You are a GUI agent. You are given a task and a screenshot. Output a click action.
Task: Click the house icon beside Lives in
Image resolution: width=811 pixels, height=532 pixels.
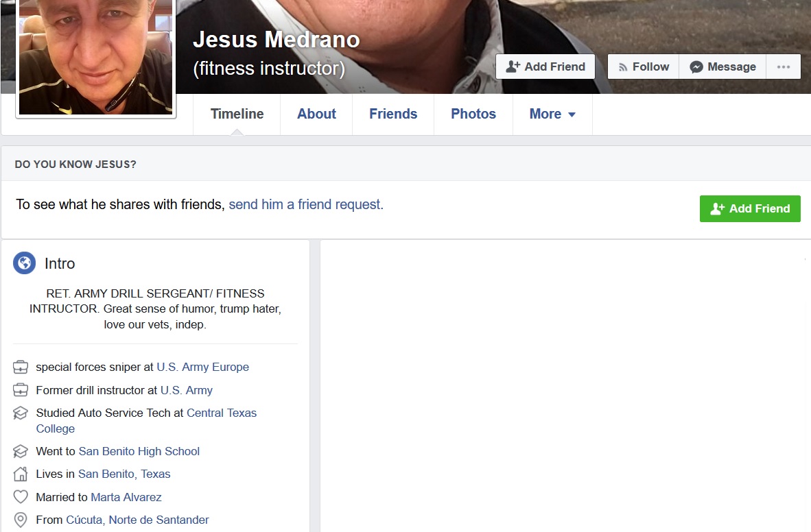click(x=21, y=474)
